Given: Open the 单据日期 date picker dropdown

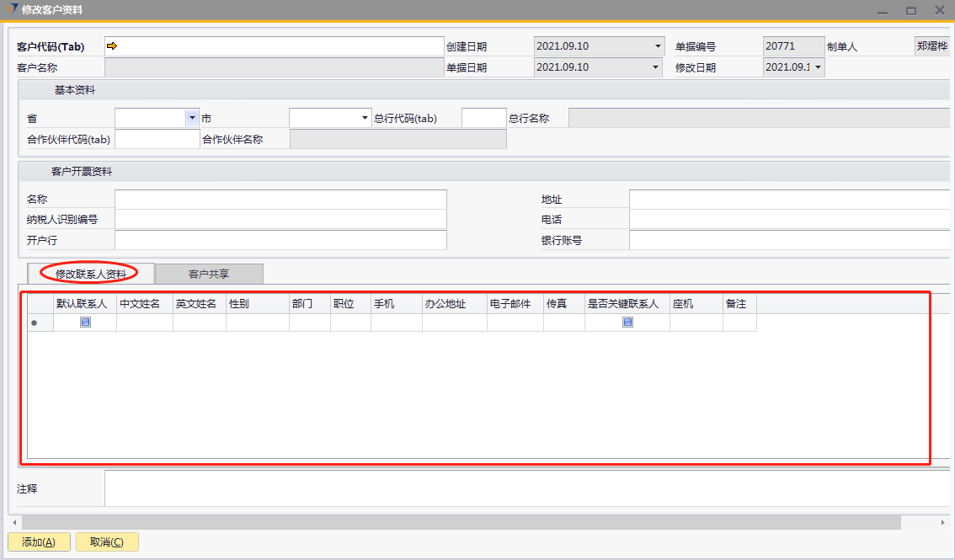Looking at the screenshot, I should (x=658, y=67).
